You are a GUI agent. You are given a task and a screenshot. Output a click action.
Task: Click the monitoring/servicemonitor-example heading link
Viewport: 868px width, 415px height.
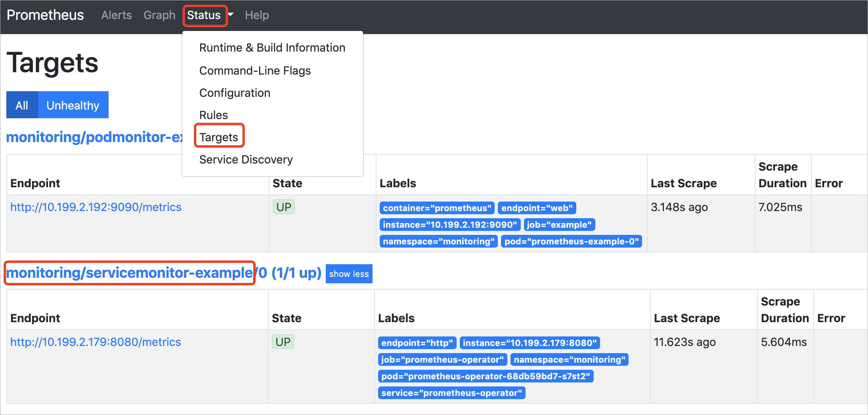click(x=129, y=273)
